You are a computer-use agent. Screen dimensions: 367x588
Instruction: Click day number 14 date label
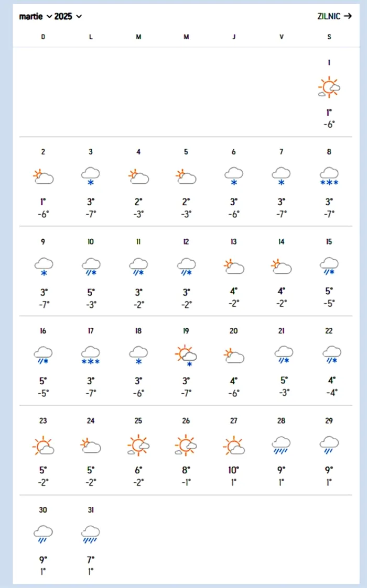pyautogui.click(x=282, y=242)
